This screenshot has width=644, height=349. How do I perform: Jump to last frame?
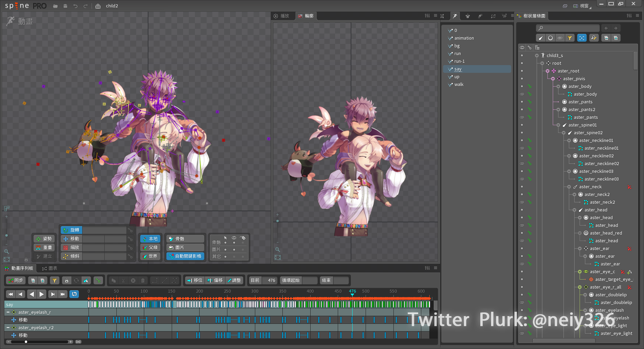coord(63,294)
